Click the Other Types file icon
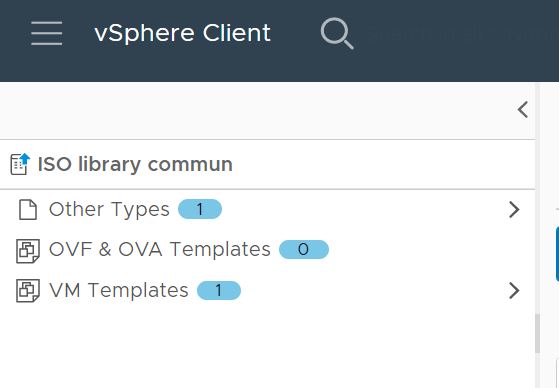 click(28, 209)
